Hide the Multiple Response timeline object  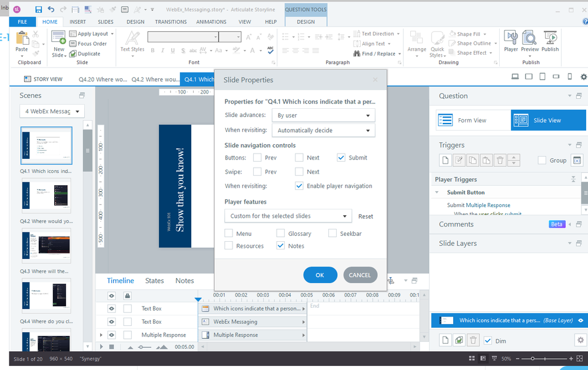pyautogui.click(x=111, y=335)
